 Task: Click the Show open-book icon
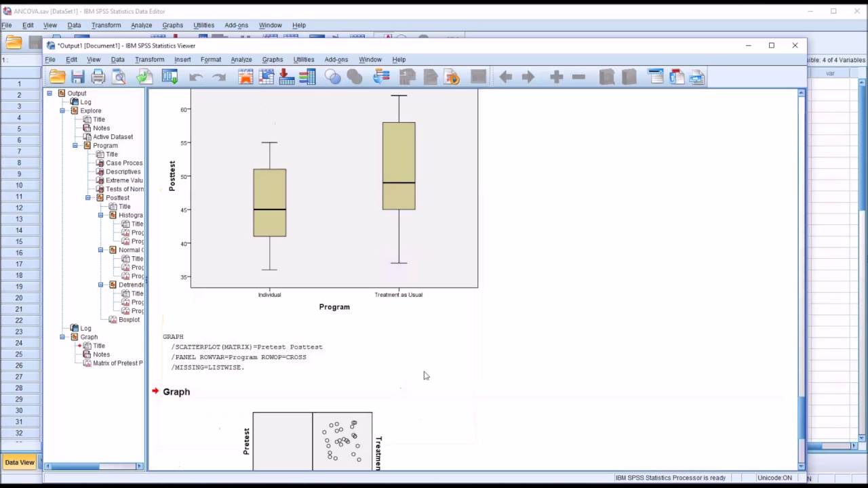pyautogui.click(x=607, y=77)
